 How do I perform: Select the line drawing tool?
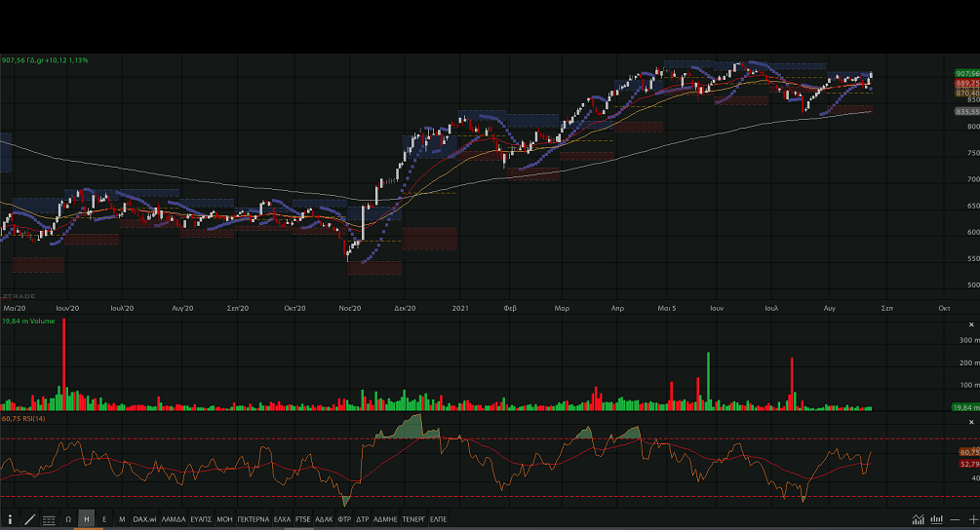click(x=29, y=519)
